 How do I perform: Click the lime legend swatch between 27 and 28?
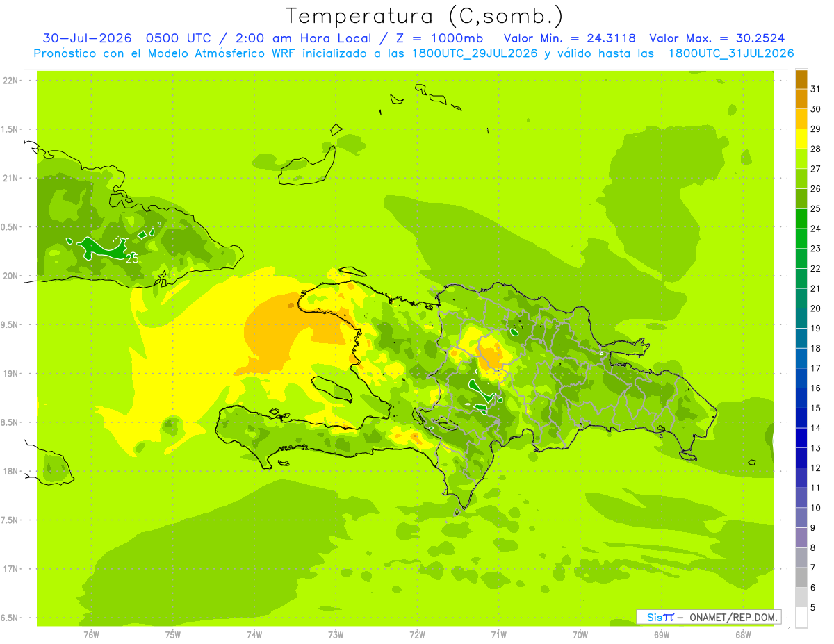pos(801,158)
